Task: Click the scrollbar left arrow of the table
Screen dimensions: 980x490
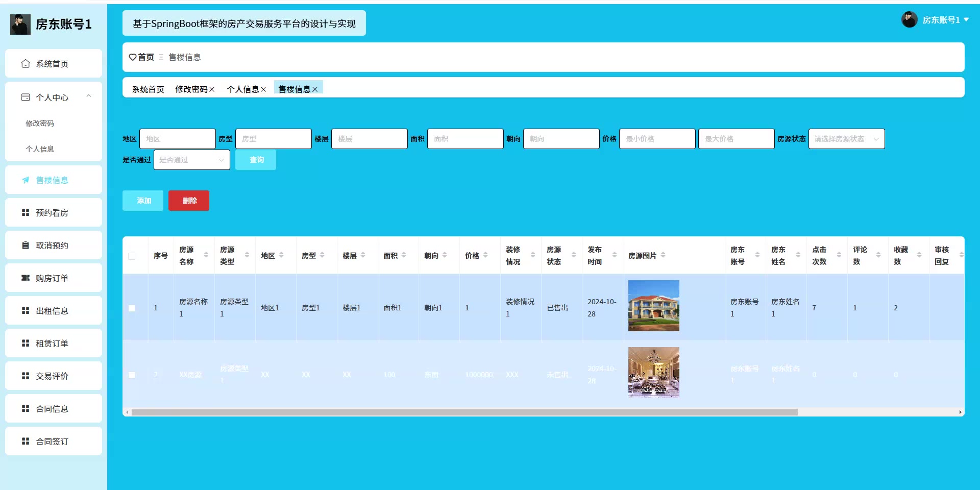Action: tap(127, 412)
